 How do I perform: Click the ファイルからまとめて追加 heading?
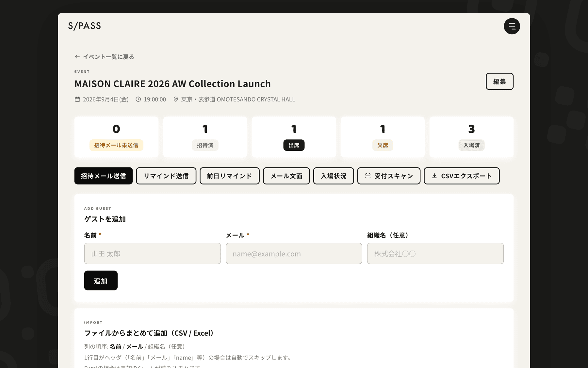tap(149, 333)
